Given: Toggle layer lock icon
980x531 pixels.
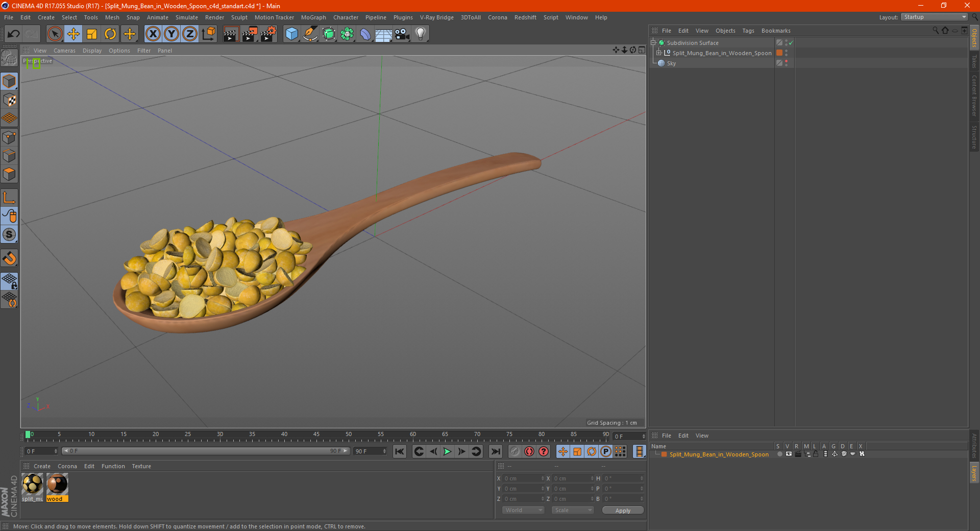Looking at the screenshot, I should click(816, 454).
